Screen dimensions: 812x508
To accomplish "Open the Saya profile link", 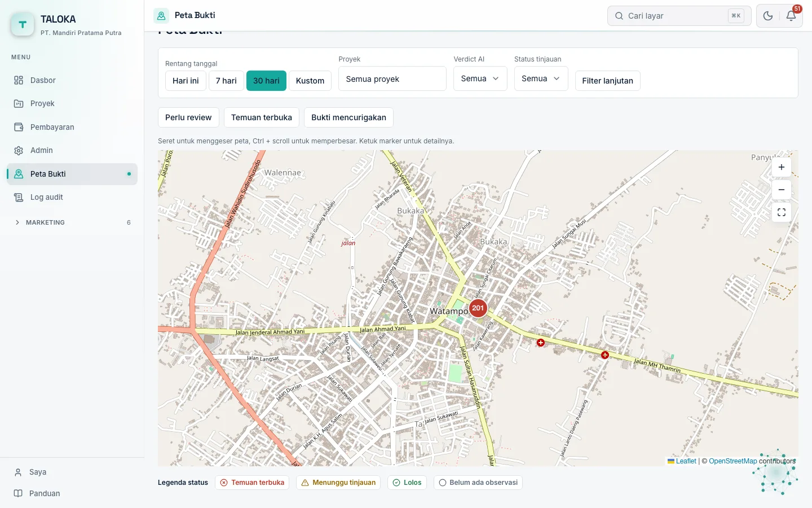I will [x=72, y=472].
